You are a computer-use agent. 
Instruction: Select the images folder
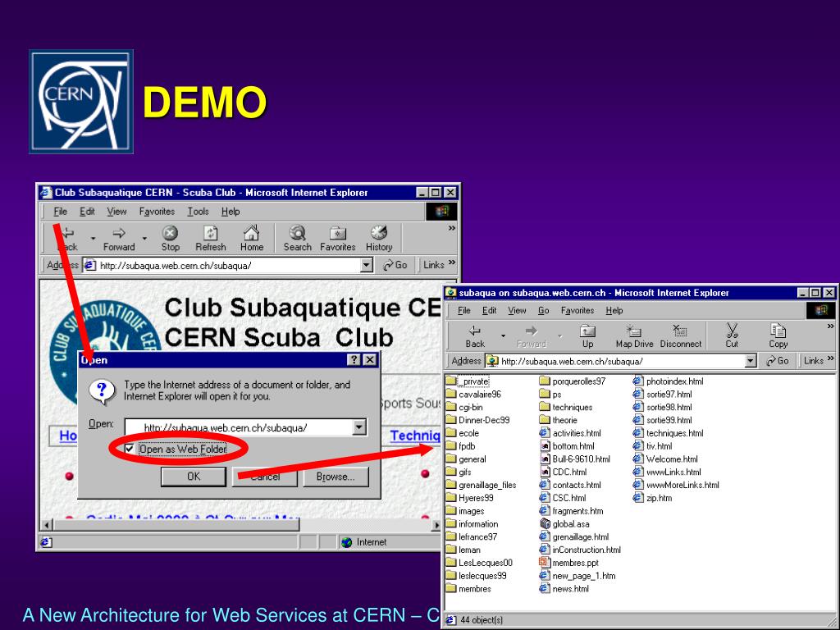pyautogui.click(x=465, y=511)
